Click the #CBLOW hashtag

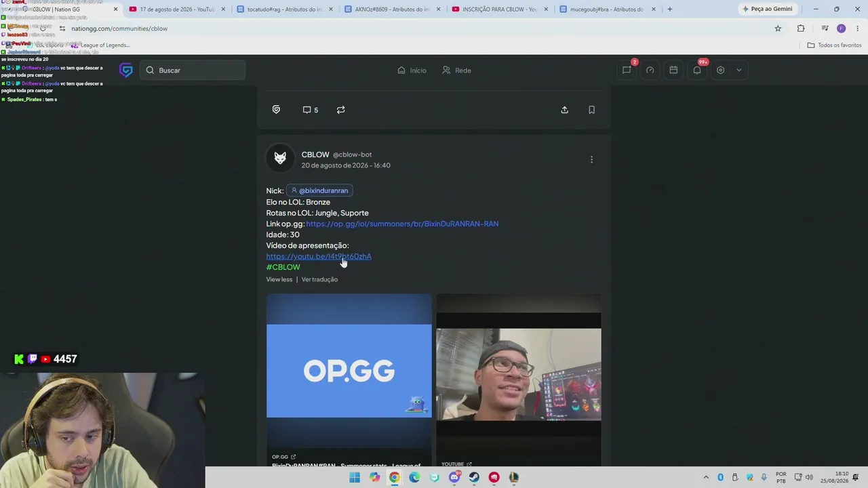[x=283, y=267]
